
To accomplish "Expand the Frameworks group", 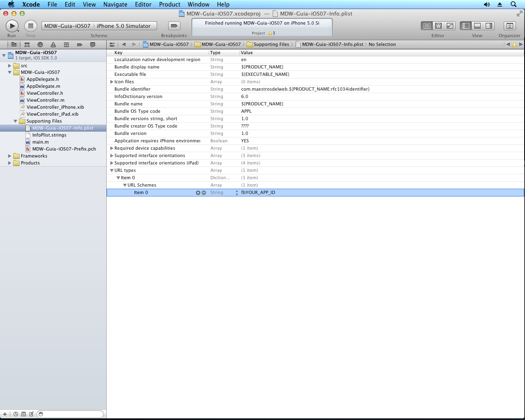I will point(9,156).
